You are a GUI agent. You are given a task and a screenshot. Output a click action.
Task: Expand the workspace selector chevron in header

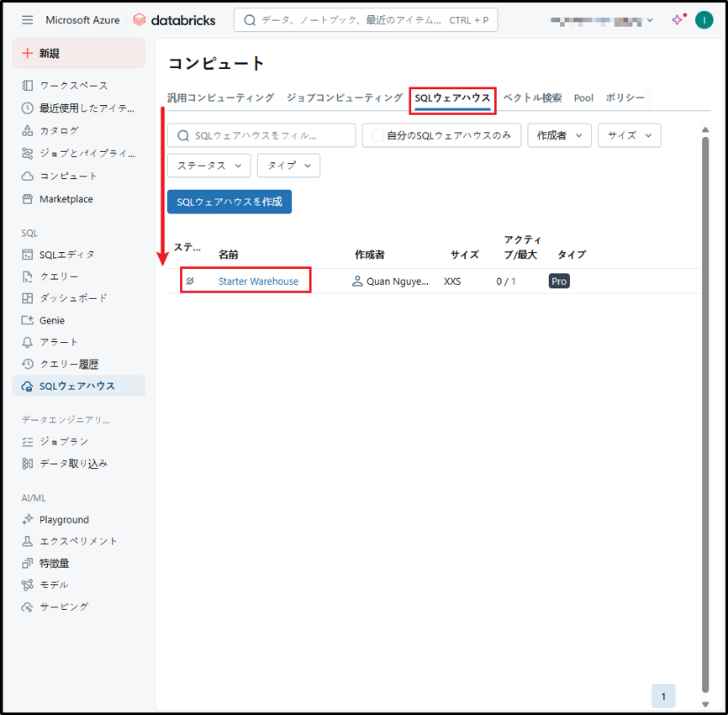coord(650,20)
